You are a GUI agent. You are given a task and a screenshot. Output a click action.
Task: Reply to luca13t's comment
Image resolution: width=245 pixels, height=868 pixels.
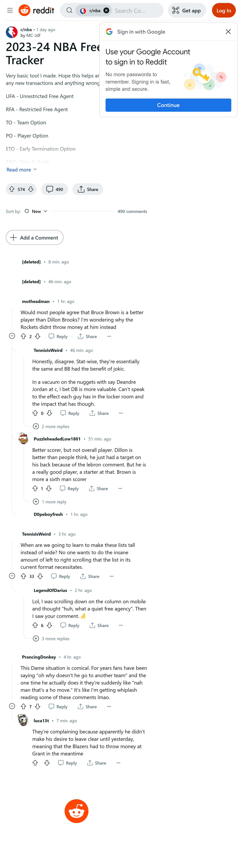tap(68, 763)
